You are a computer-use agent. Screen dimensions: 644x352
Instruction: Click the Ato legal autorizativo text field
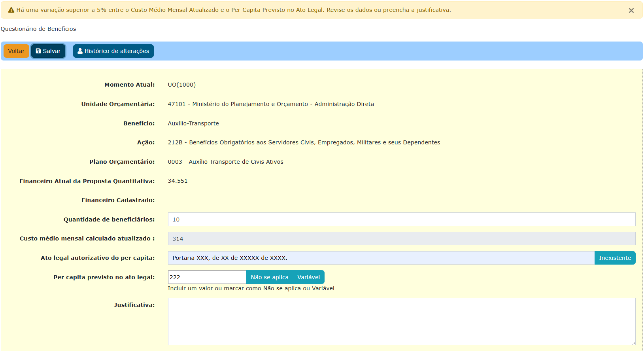point(381,258)
